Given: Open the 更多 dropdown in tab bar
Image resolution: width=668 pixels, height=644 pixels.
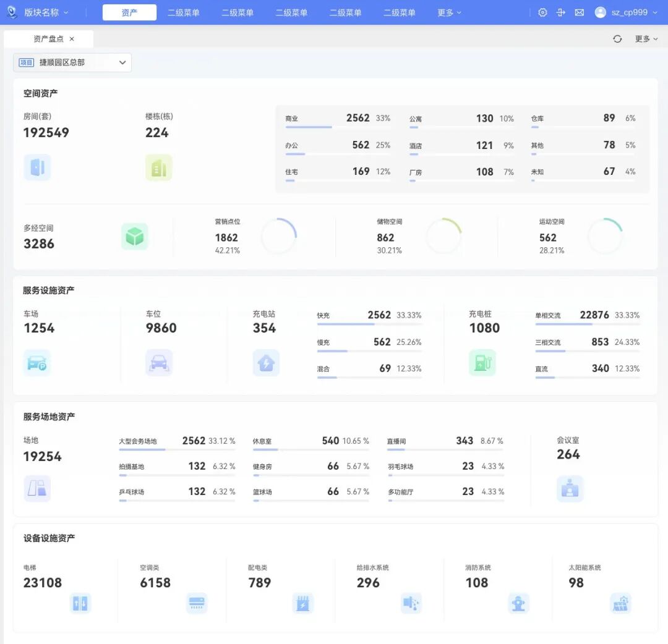Looking at the screenshot, I should pyautogui.click(x=646, y=39).
